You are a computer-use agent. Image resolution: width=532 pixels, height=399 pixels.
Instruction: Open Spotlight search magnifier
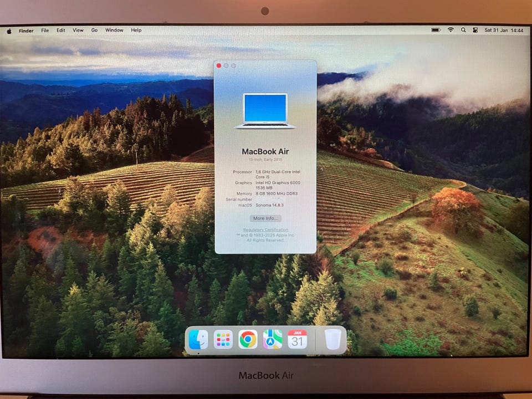pos(463,30)
